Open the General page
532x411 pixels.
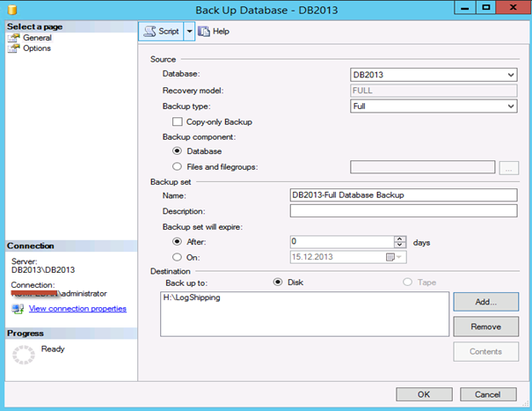pos(37,38)
